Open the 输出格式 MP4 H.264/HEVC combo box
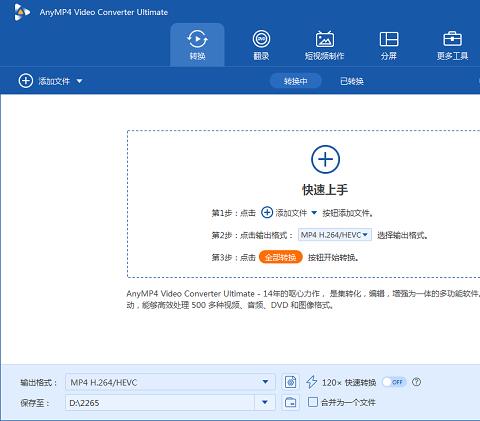The height and width of the screenshot is (421, 480). tap(170, 382)
